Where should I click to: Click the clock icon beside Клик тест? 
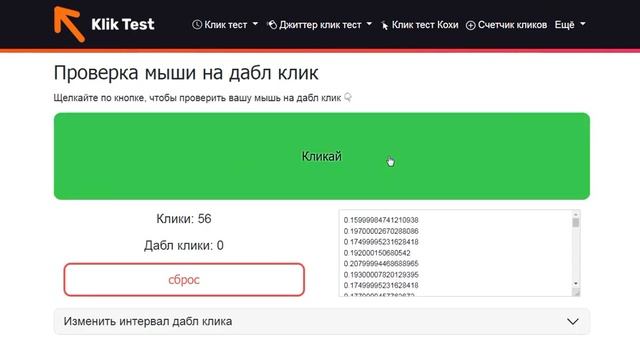(x=197, y=25)
